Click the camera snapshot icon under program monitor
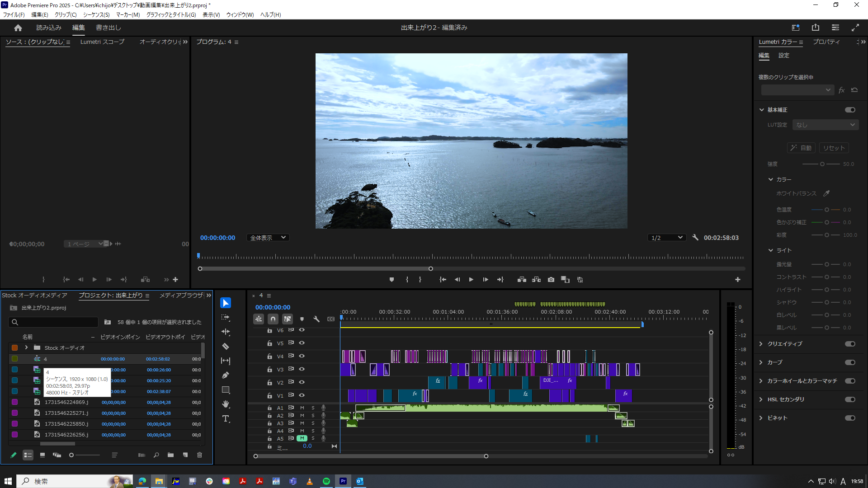 pyautogui.click(x=551, y=280)
